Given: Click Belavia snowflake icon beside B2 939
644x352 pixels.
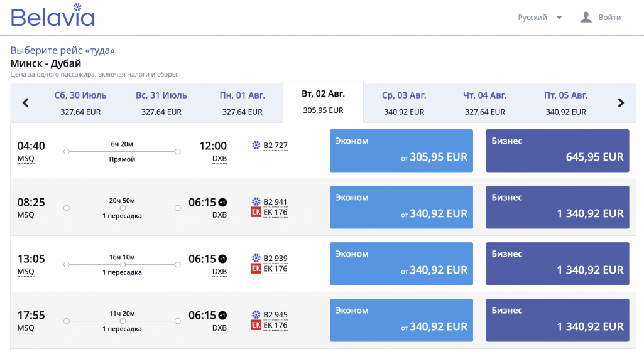Looking at the screenshot, I should (256, 258).
